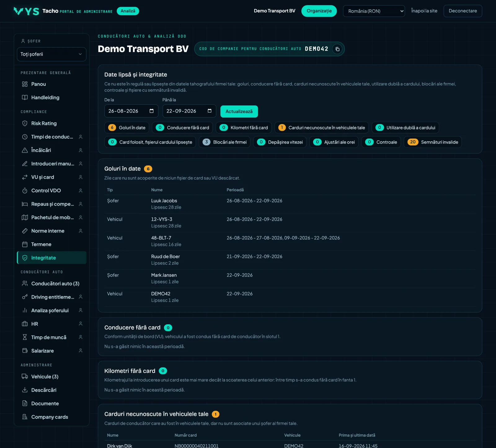Open Descărcări download icon

coord(25,390)
